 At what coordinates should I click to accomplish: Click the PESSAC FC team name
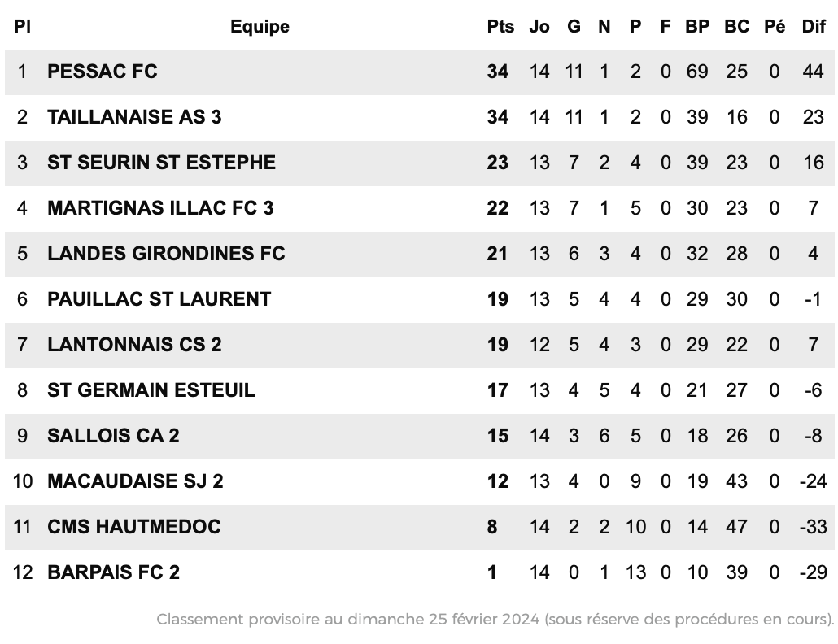pyautogui.click(x=102, y=72)
